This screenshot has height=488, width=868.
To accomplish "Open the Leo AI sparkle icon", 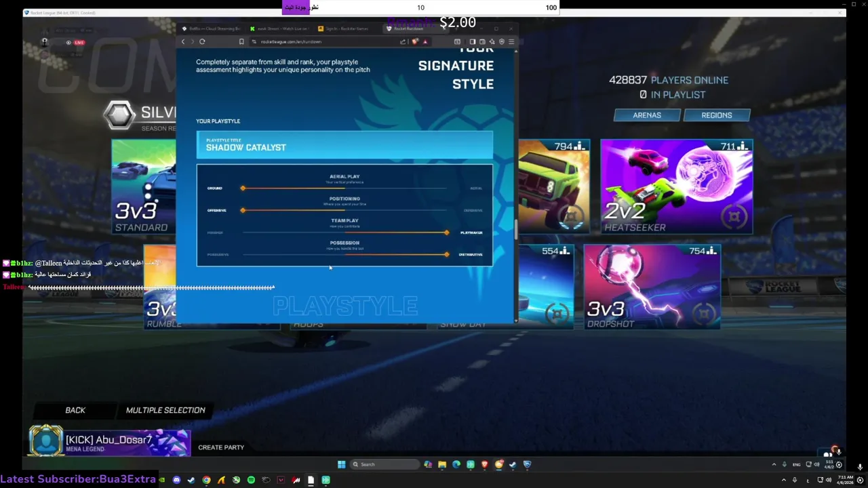I will coord(492,41).
